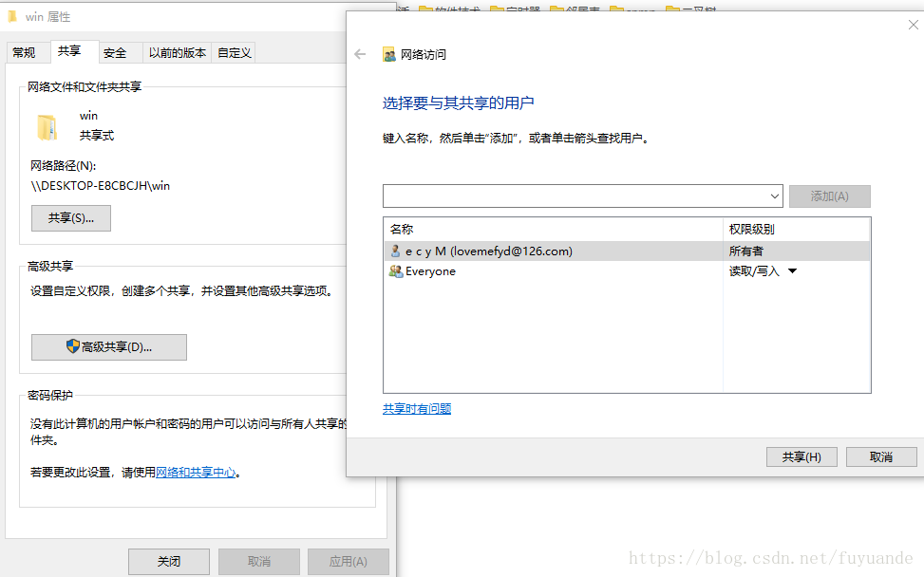Close the 网络访问 dialog with X
This screenshot has height=577, width=924.
click(x=914, y=25)
